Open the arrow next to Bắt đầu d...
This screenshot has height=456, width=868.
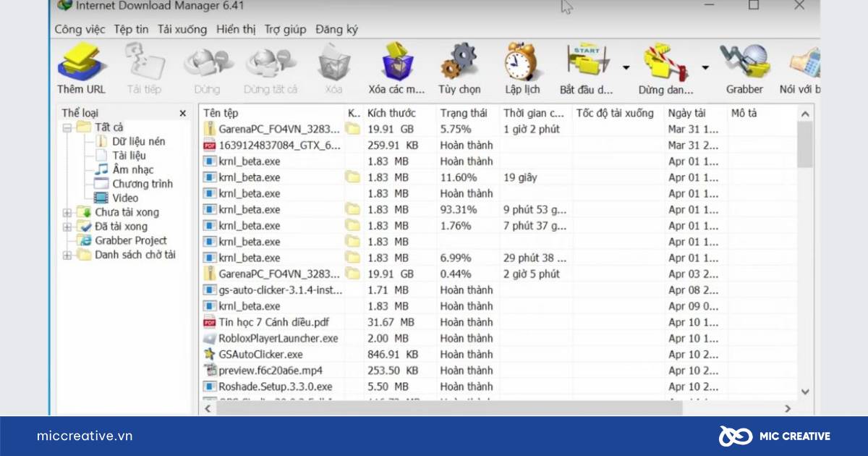626,67
